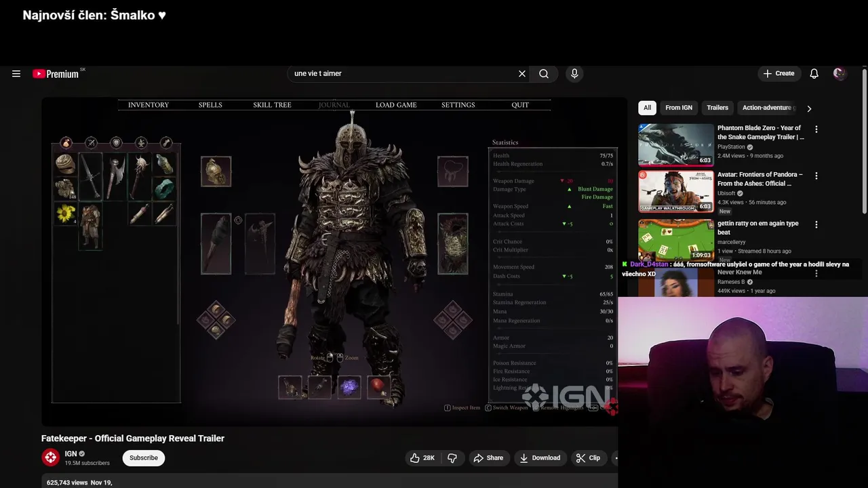The width and height of the screenshot is (868, 488).
Task: Open the 'gettin ratty on em' stream thumbnail
Action: click(676, 239)
